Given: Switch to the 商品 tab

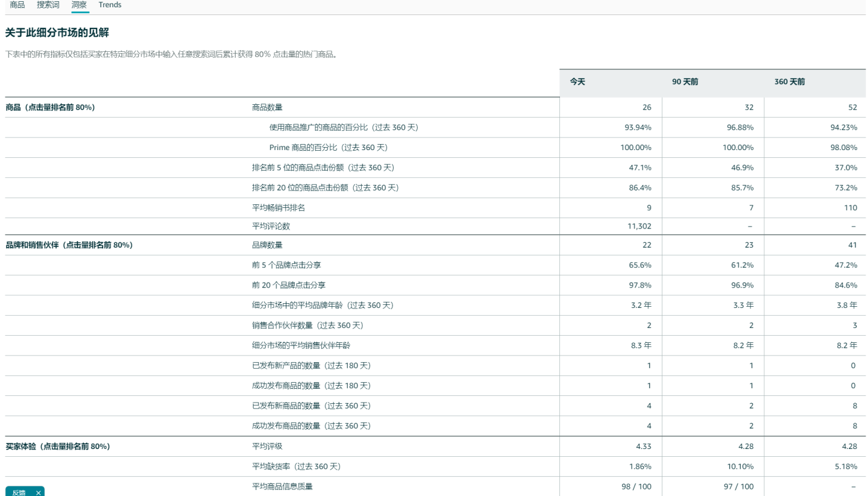Looking at the screenshot, I should pyautogui.click(x=16, y=5).
